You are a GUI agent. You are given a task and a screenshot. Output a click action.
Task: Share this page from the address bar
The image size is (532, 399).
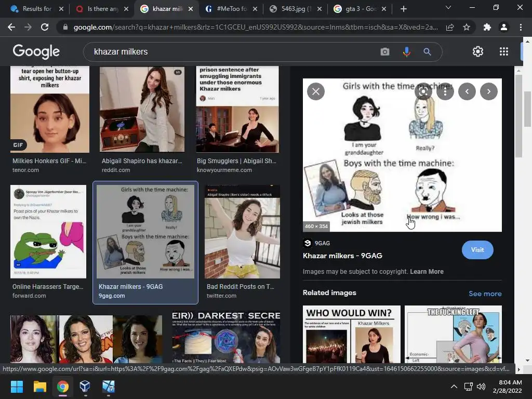450,27
